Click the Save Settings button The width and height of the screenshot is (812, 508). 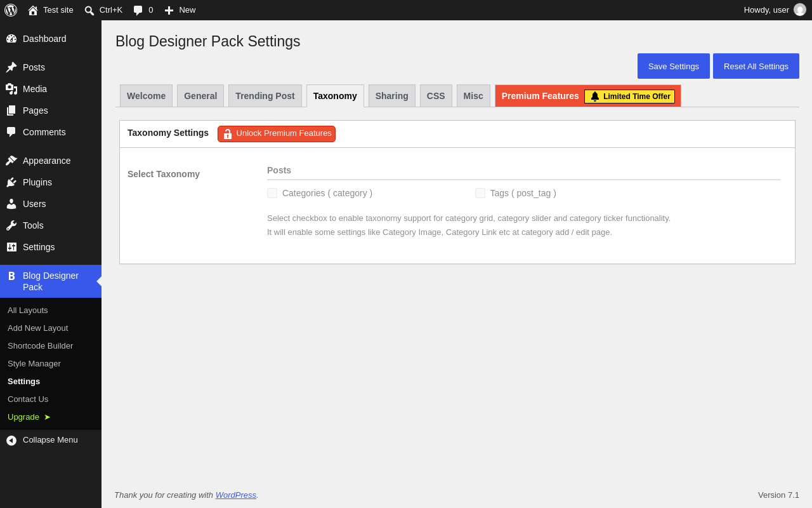674,66
